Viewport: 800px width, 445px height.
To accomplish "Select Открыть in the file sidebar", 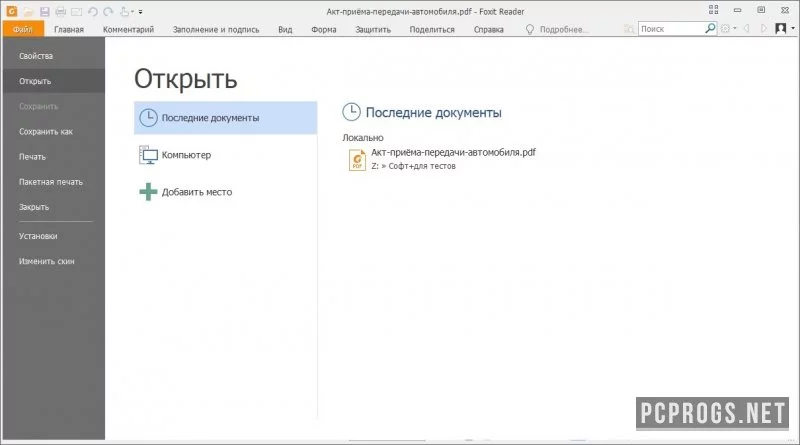I will [53, 81].
